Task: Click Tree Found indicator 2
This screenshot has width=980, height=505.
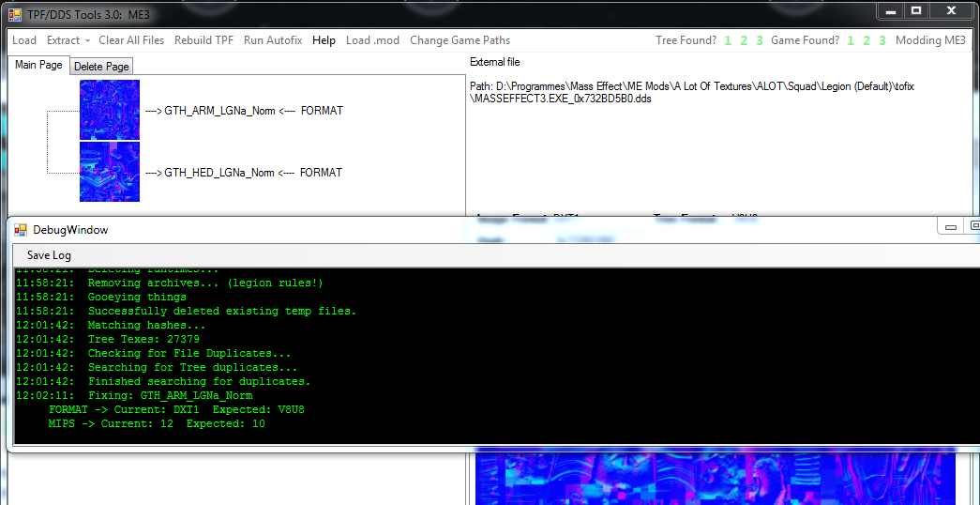Action: (x=744, y=40)
